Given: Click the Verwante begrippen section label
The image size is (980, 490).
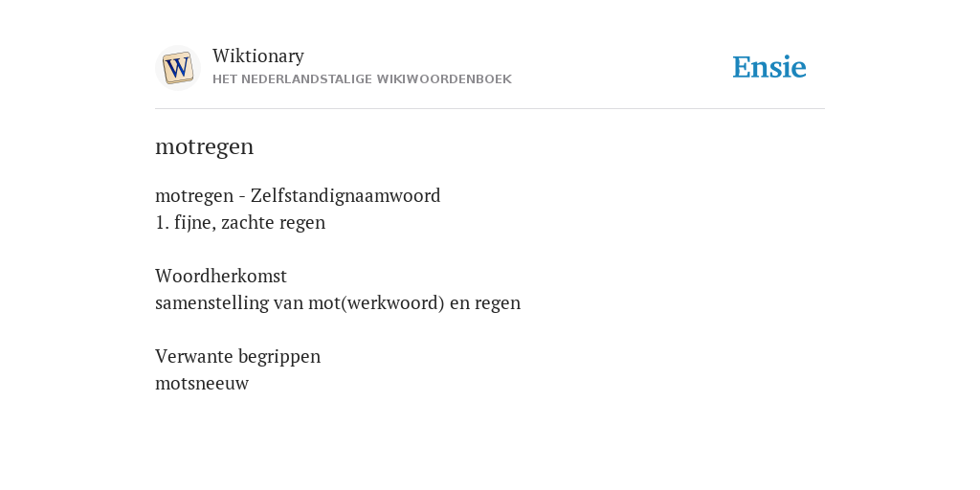Looking at the screenshot, I should tap(237, 357).
